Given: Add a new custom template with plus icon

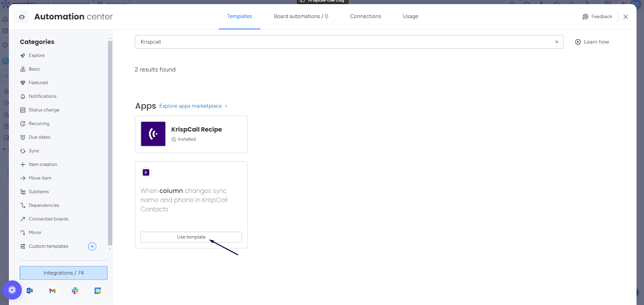Looking at the screenshot, I should [x=92, y=247].
